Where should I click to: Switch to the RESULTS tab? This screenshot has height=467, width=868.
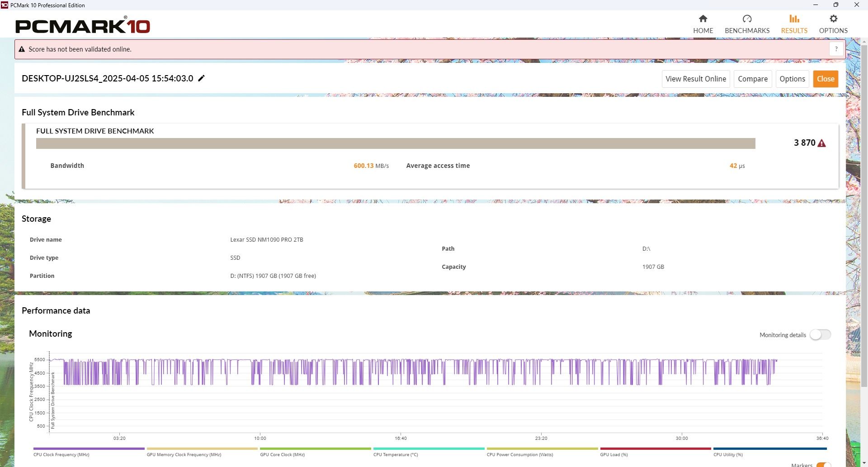(x=794, y=24)
